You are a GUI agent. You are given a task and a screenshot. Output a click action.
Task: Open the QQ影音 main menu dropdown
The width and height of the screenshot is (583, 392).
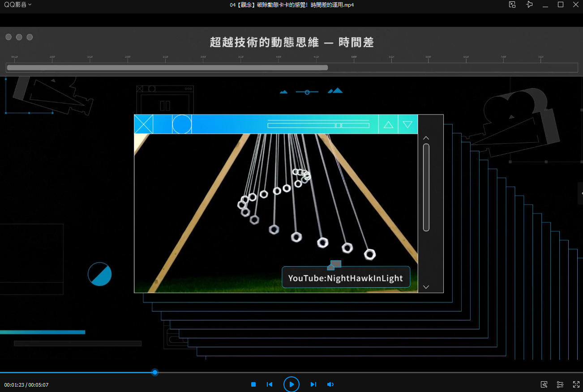tap(18, 4)
